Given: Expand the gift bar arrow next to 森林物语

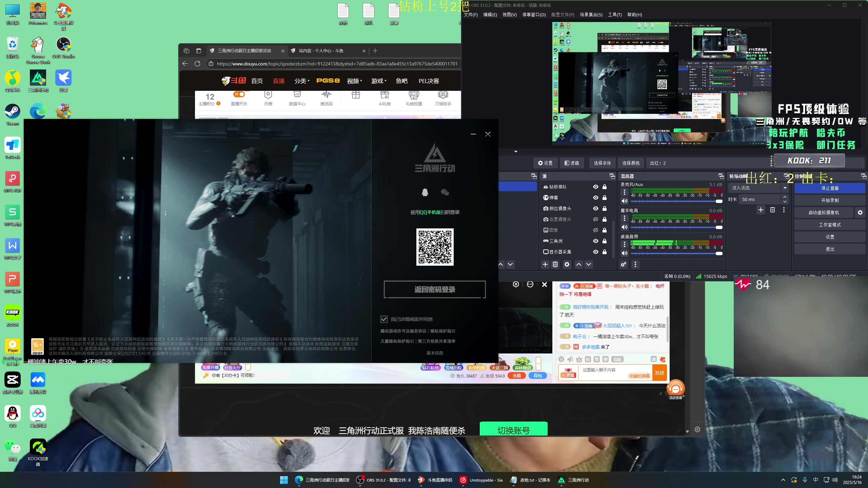Looking at the screenshot, I should click(x=538, y=364).
